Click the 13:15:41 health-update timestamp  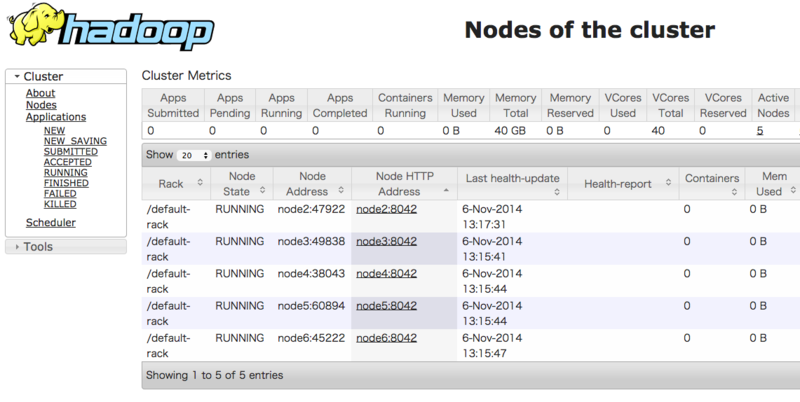pos(484,257)
